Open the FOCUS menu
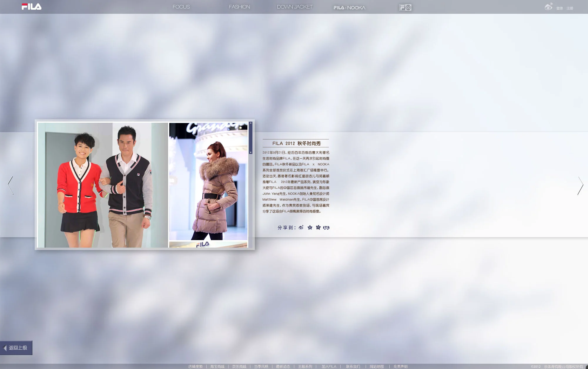588x369 pixels. point(181,7)
